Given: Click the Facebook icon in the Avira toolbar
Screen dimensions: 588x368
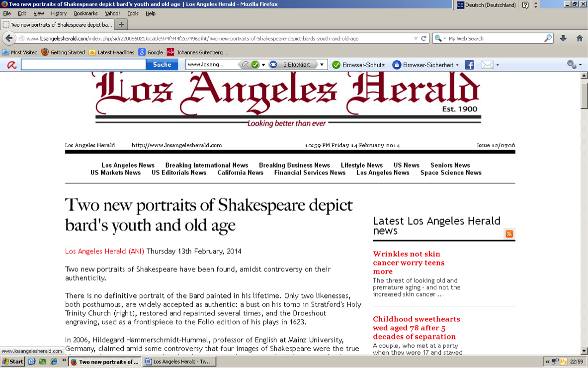Looking at the screenshot, I should click(x=469, y=65).
